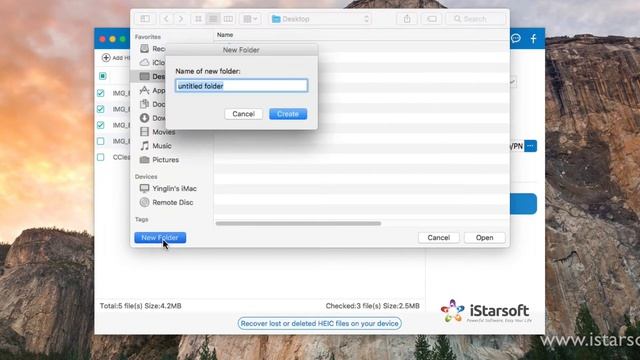The height and width of the screenshot is (360, 640).
Task: Uncheck the second IMG file checkbox
Action: click(101, 109)
